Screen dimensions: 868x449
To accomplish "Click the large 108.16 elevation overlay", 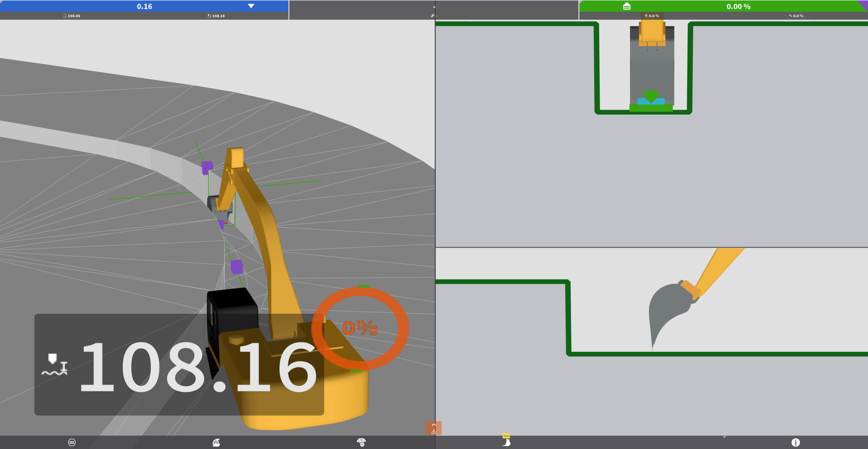I will 198,367.
